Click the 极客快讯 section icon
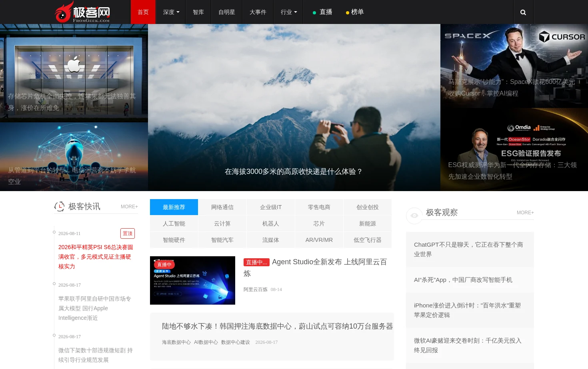The image size is (588, 369). click(x=59, y=206)
